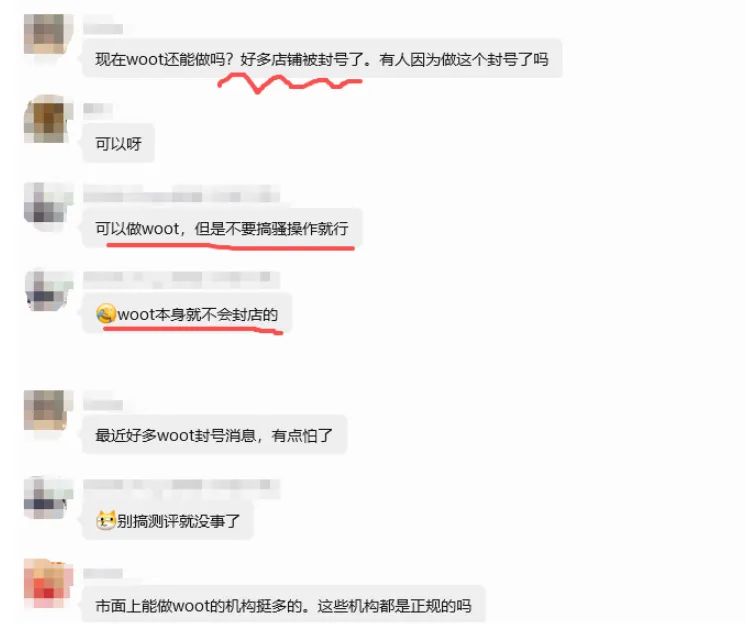Select the woot本身就不会封店的 bubble

point(187,314)
